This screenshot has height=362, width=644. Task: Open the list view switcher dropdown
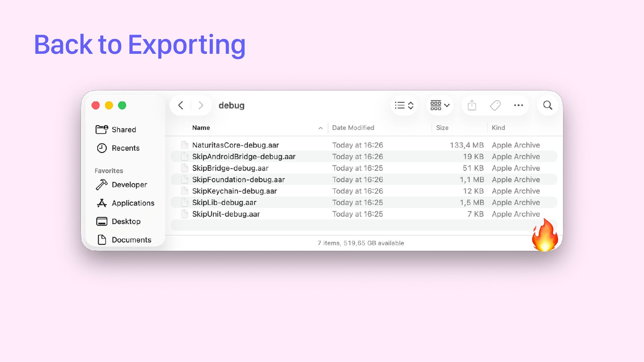[x=404, y=105]
